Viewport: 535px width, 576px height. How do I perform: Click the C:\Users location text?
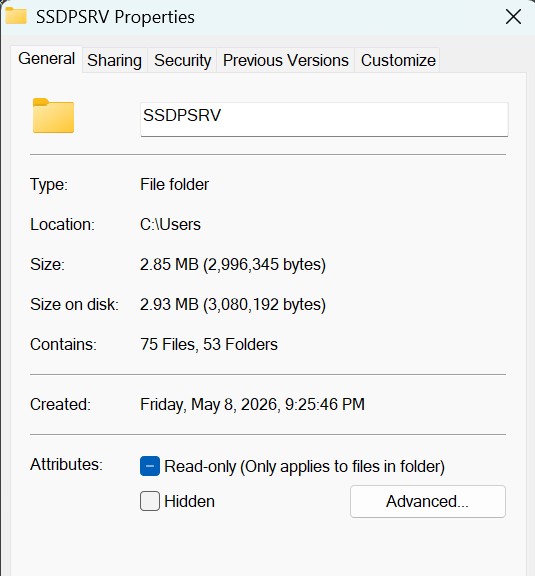click(170, 224)
